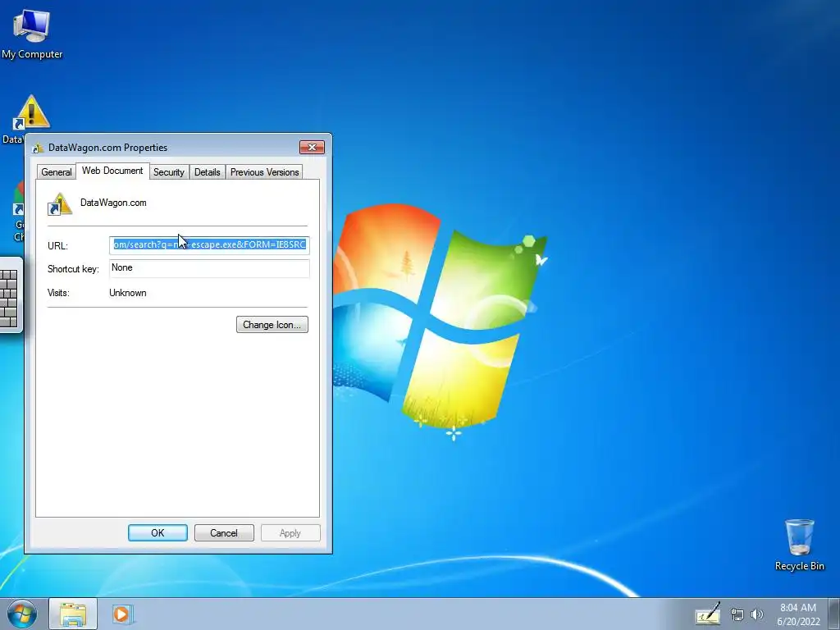Click the Visits value Unknown
Image resolution: width=840 pixels, height=630 pixels.
point(127,293)
